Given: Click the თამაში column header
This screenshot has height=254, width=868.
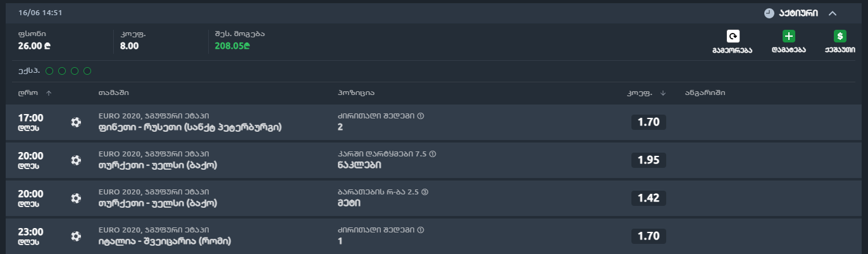Looking at the screenshot, I should pyautogui.click(x=114, y=93).
